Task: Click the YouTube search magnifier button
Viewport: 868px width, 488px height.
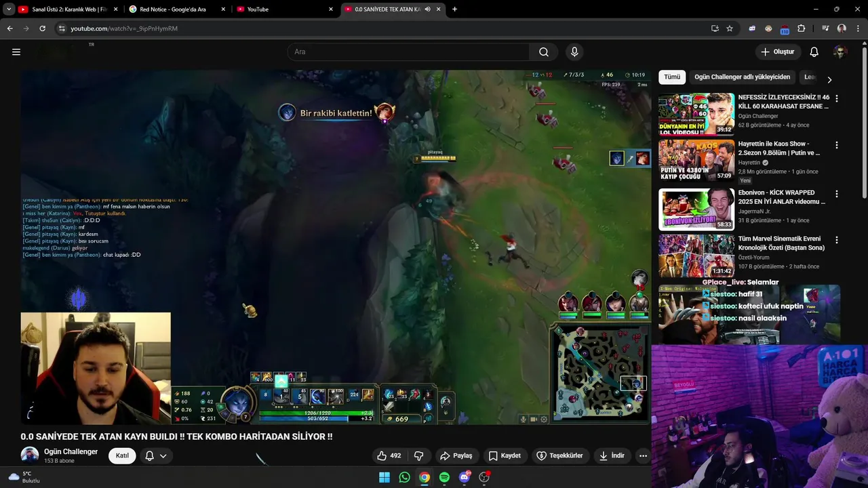Action: 544,52
